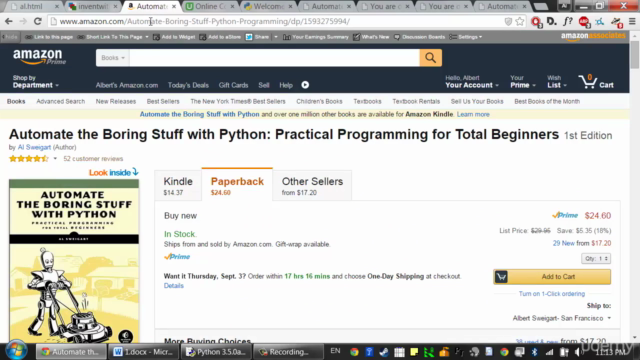Open the Python 3.5.0a taskbar button
This screenshot has width=640, height=360.
click(x=216, y=352)
